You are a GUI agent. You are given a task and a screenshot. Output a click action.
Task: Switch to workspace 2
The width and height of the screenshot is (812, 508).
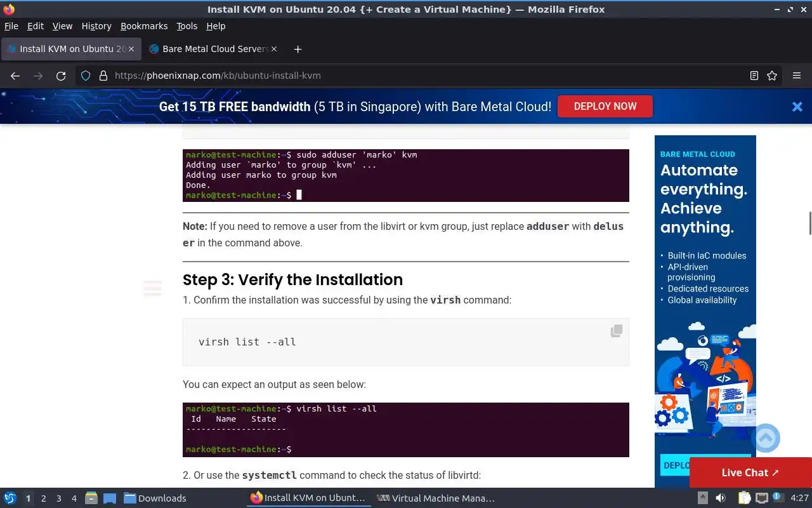pyautogui.click(x=43, y=498)
